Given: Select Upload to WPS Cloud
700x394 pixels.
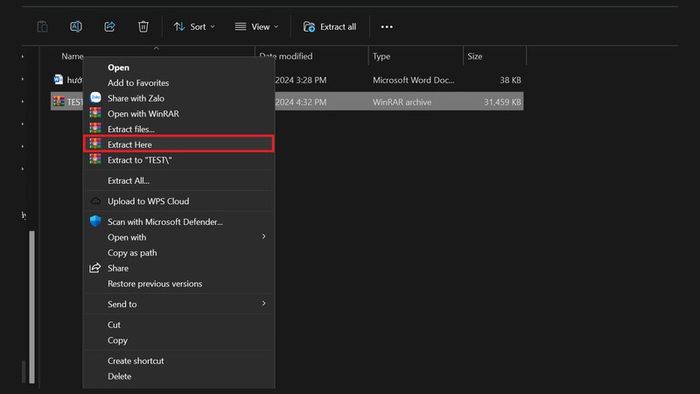Looking at the screenshot, I should point(148,201).
